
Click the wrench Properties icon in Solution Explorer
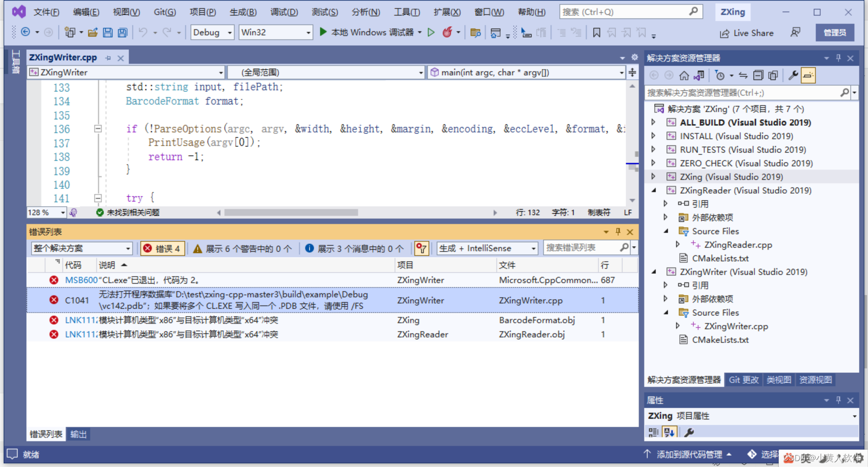793,75
